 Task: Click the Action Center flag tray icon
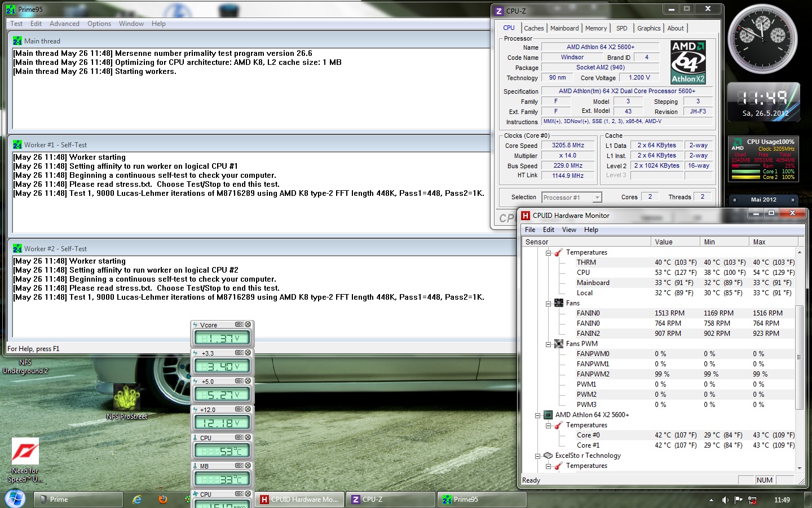(739, 500)
